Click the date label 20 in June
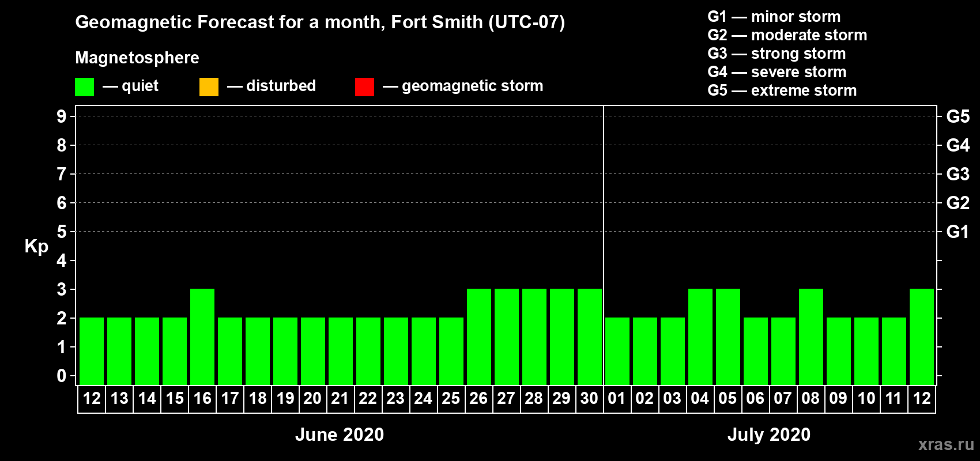This screenshot has height=461, width=980. coord(313,398)
